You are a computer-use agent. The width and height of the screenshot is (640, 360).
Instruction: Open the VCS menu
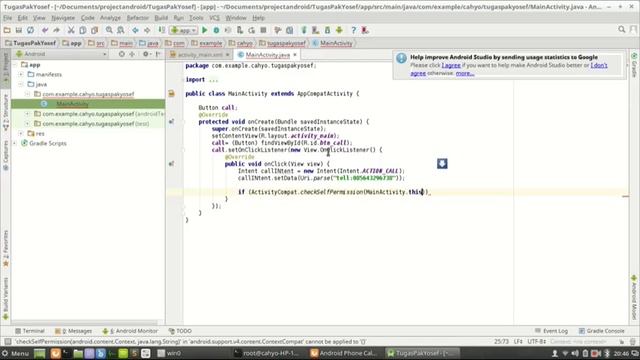(x=214, y=18)
